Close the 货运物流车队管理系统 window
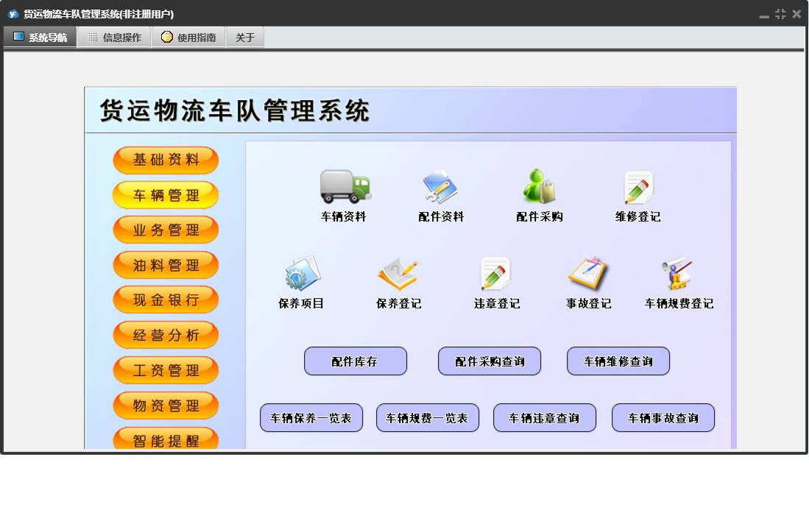 tap(796, 14)
